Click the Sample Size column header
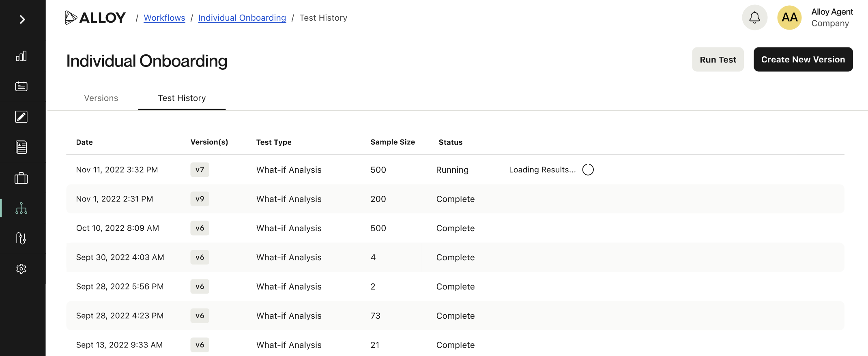Screen dimensions: 868x356 pyautogui.click(x=393, y=142)
